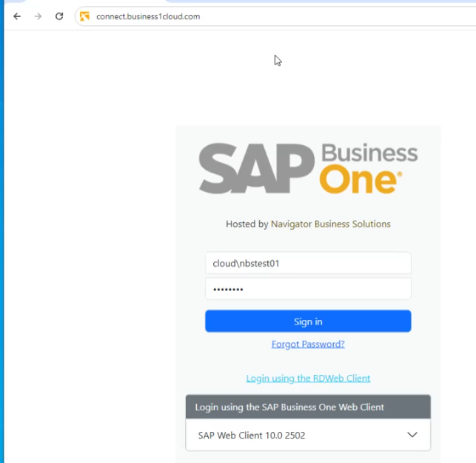Click the username field containing cloud\nbstest01

click(308, 263)
